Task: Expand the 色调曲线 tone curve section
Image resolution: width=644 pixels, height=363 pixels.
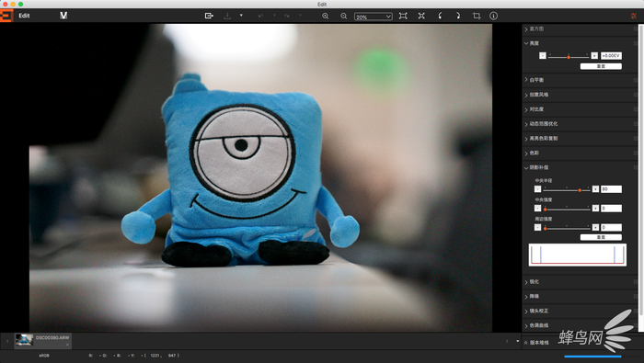Action: (x=579, y=325)
